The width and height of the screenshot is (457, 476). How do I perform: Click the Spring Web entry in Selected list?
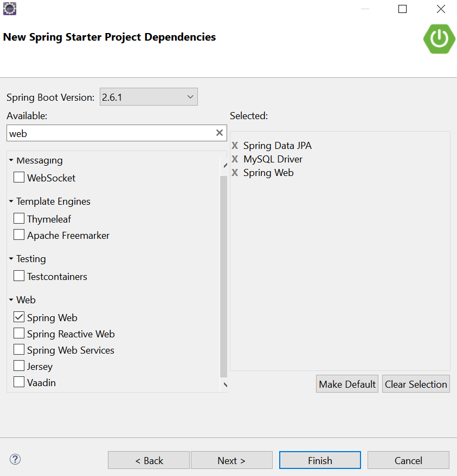[268, 173]
